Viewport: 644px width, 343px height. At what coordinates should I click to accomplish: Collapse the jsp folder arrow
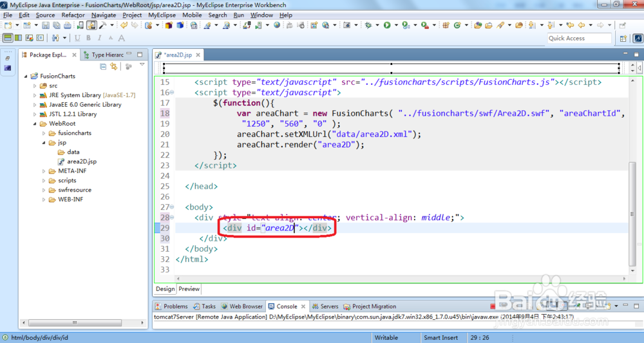coord(44,143)
